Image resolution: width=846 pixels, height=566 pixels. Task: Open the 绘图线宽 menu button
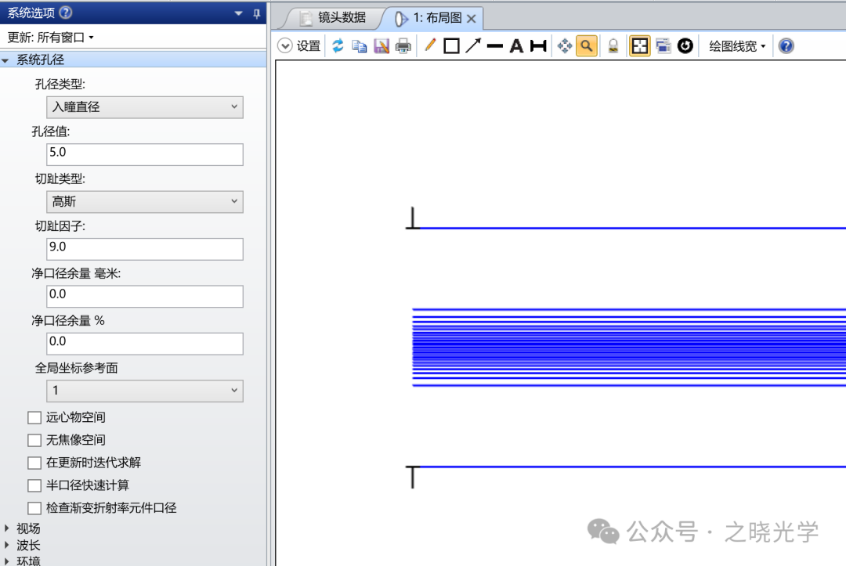coord(737,46)
